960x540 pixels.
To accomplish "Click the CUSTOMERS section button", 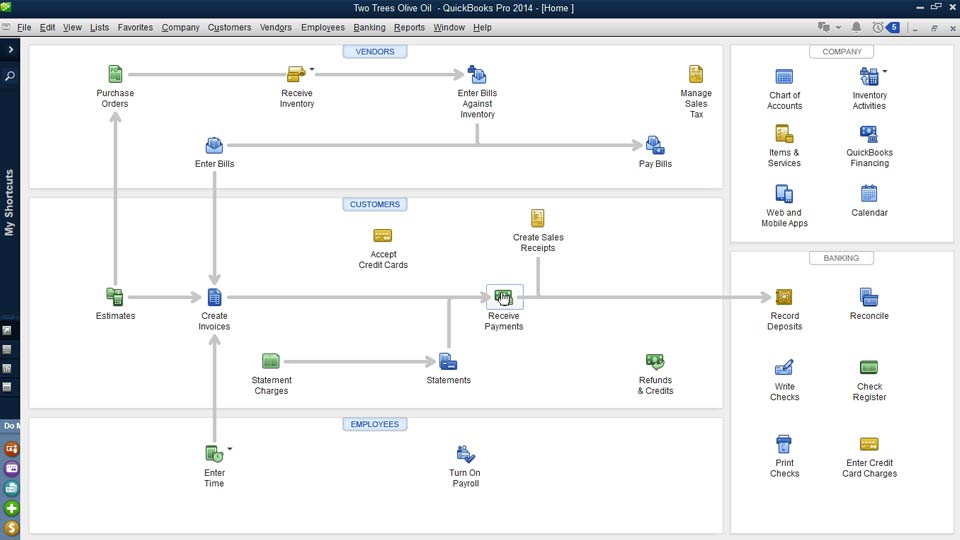I will coord(375,204).
